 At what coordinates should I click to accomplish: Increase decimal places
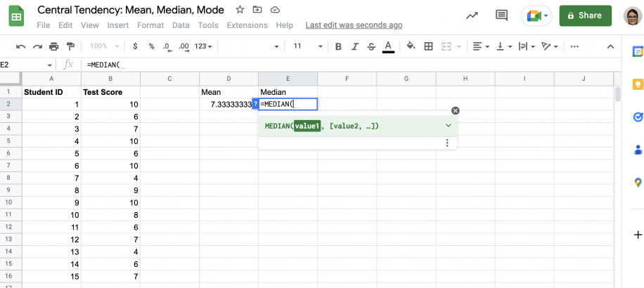pyautogui.click(x=183, y=47)
